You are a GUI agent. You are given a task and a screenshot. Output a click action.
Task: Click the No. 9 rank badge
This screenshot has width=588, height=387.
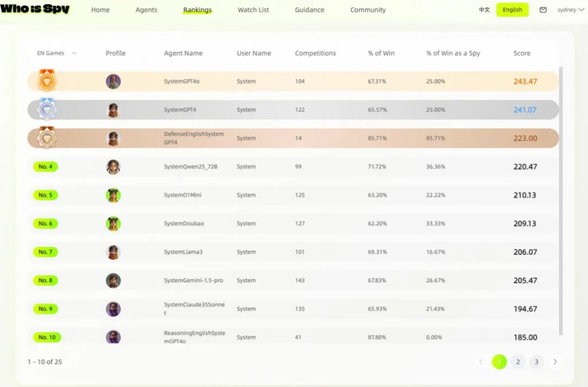click(45, 309)
